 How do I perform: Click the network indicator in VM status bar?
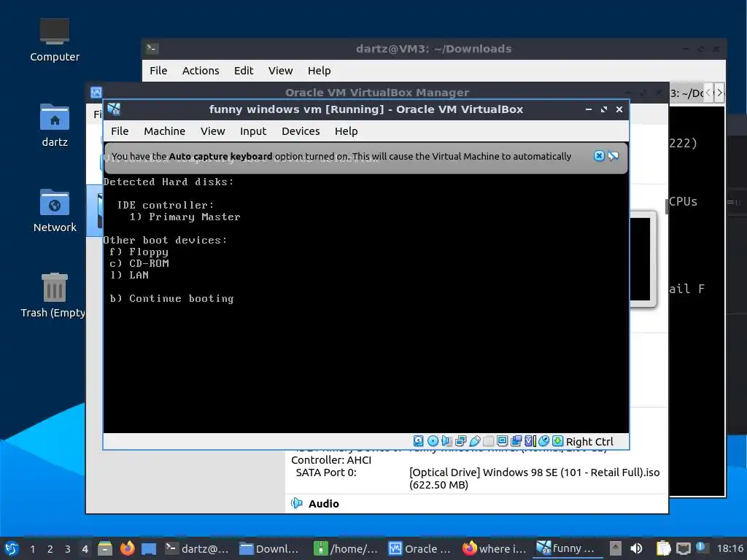point(461,441)
